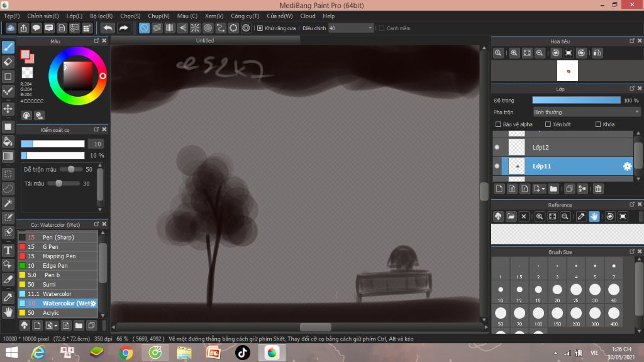The image size is (644, 362).
Task: Open Lớp11 layer settings gear
Action: (627, 166)
